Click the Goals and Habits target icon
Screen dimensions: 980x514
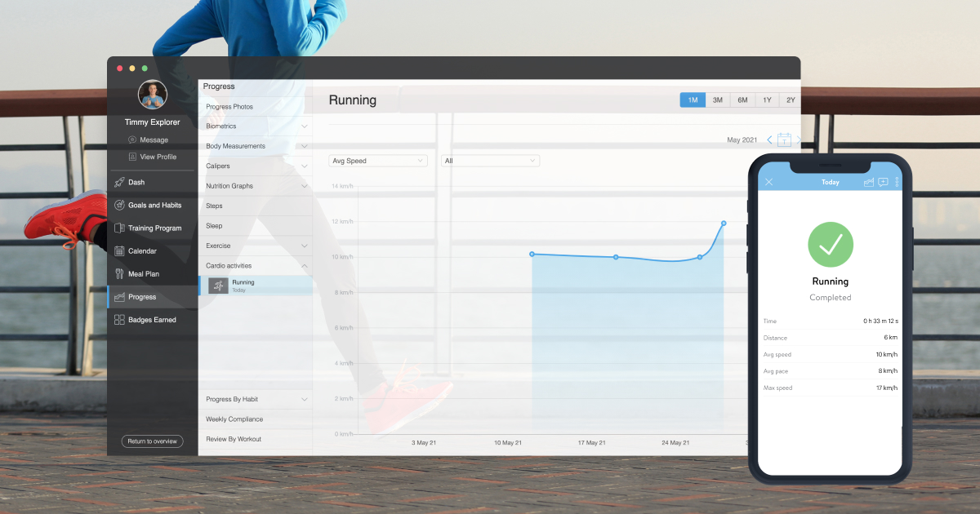tap(119, 206)
